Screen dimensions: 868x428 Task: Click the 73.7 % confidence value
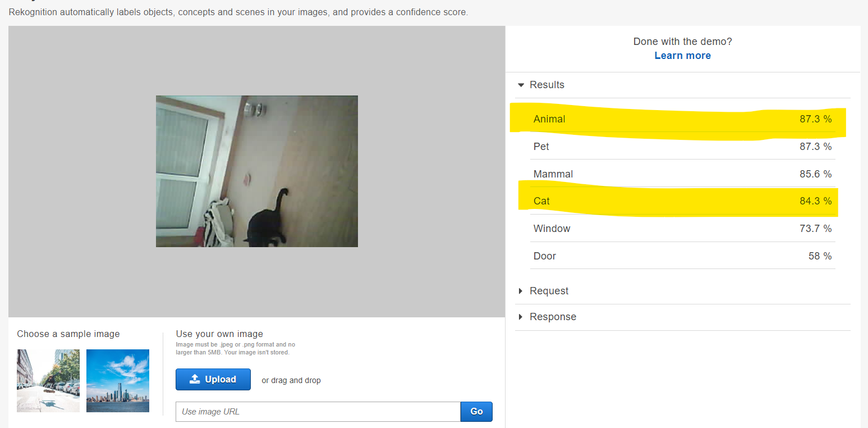815,229
